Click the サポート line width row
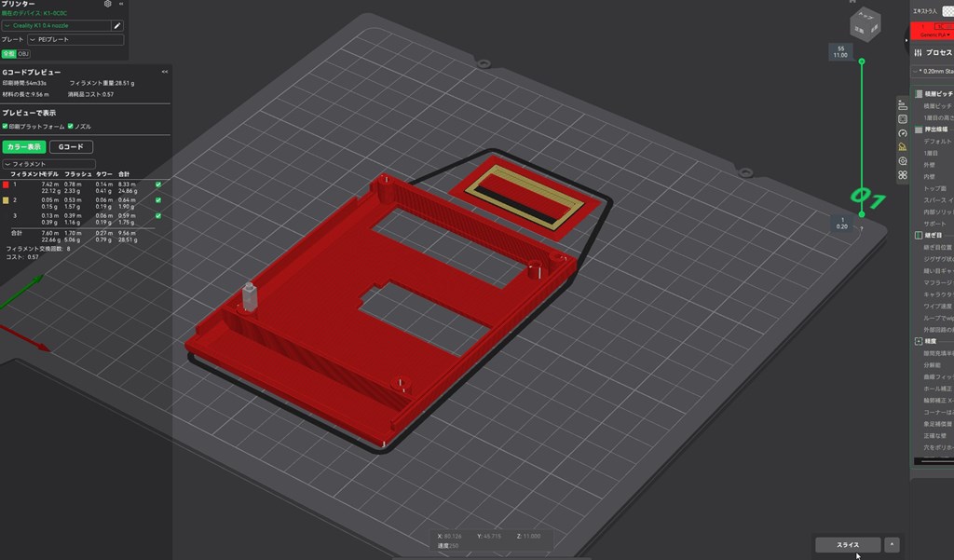 pyautogui.click(x=937, y=224)
